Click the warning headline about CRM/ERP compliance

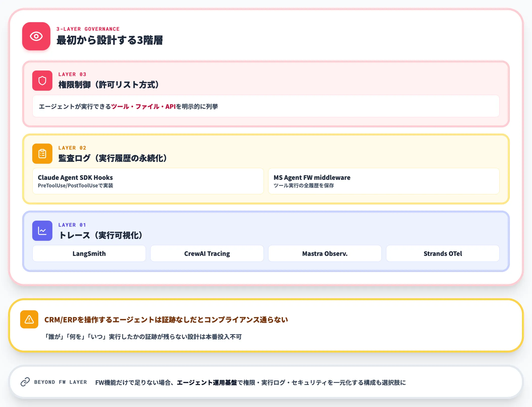pyautogui.click(x=166, y=320)
